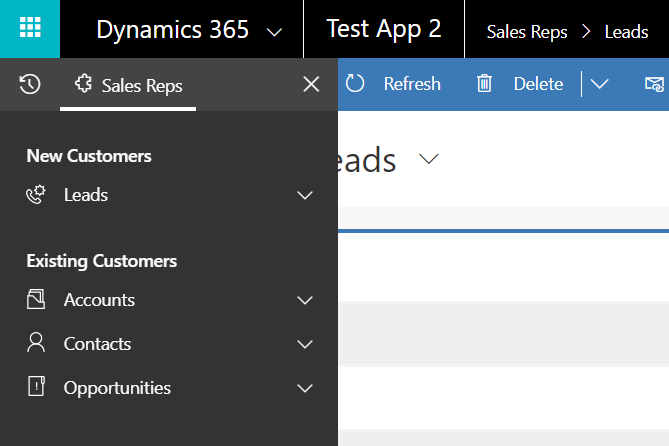
Task: Select the Sales Reps tab
Action: [129, 85]
